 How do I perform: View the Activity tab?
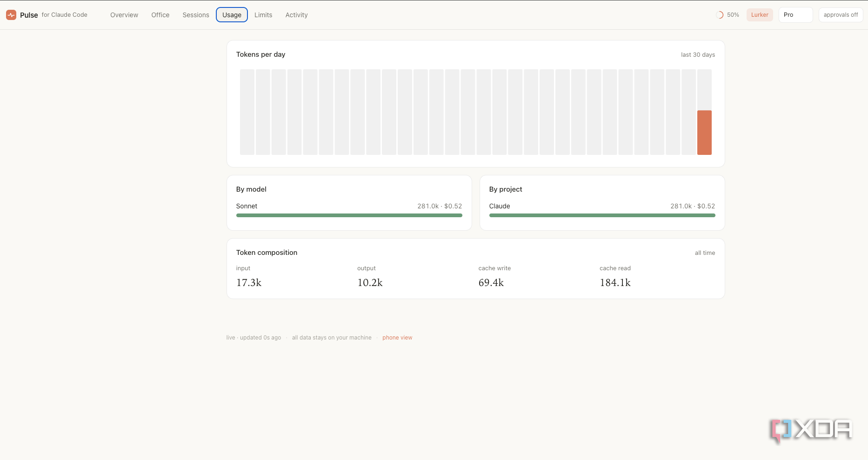(297, 15)
